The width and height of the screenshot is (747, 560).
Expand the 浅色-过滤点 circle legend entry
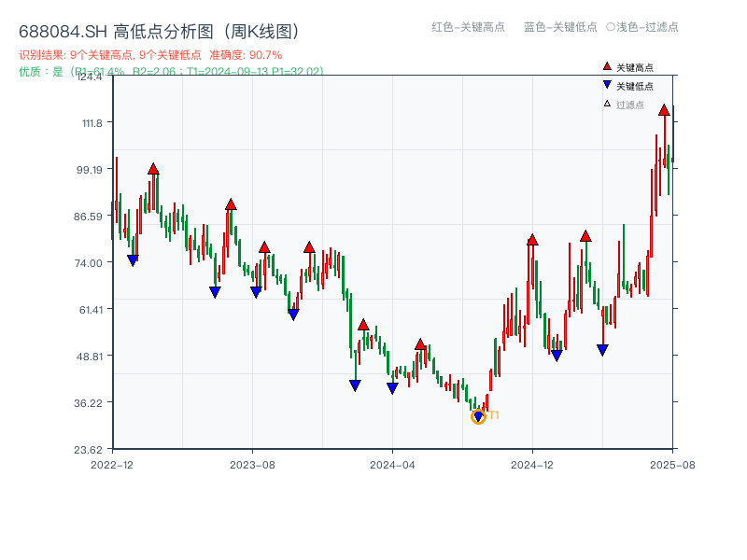[x=644, y=27]
